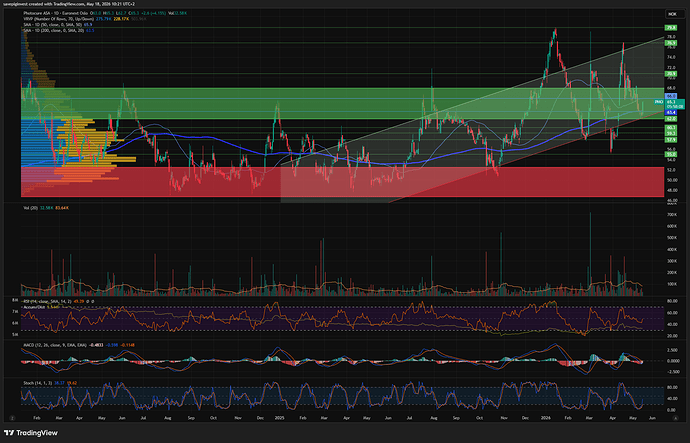Image resolution: width=690 pixels, height=443 pixels.
Task: Click the Photocure ASA symbol legend title
Action: (x=55, y=13)
